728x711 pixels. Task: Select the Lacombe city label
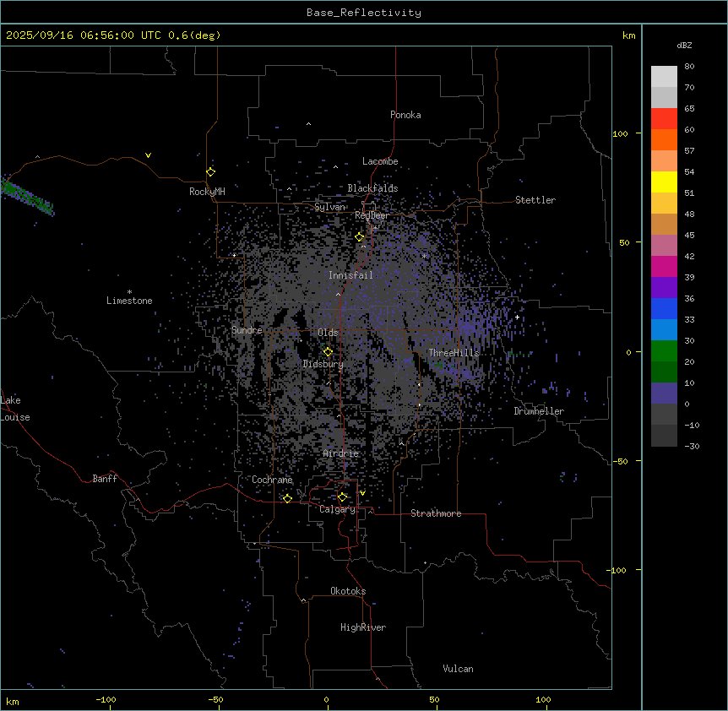tap(380, 161)
